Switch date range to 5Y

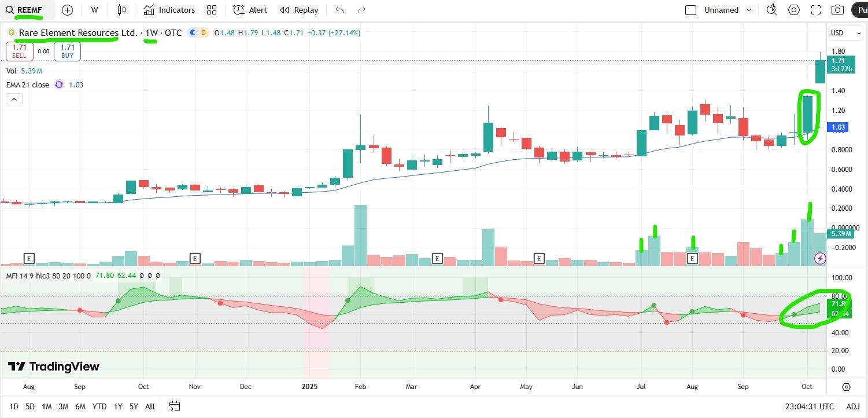coord(134,406)
